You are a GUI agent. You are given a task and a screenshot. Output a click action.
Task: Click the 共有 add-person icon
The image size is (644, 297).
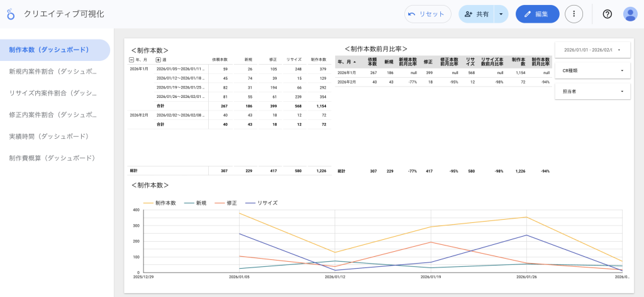click(469, 14)
